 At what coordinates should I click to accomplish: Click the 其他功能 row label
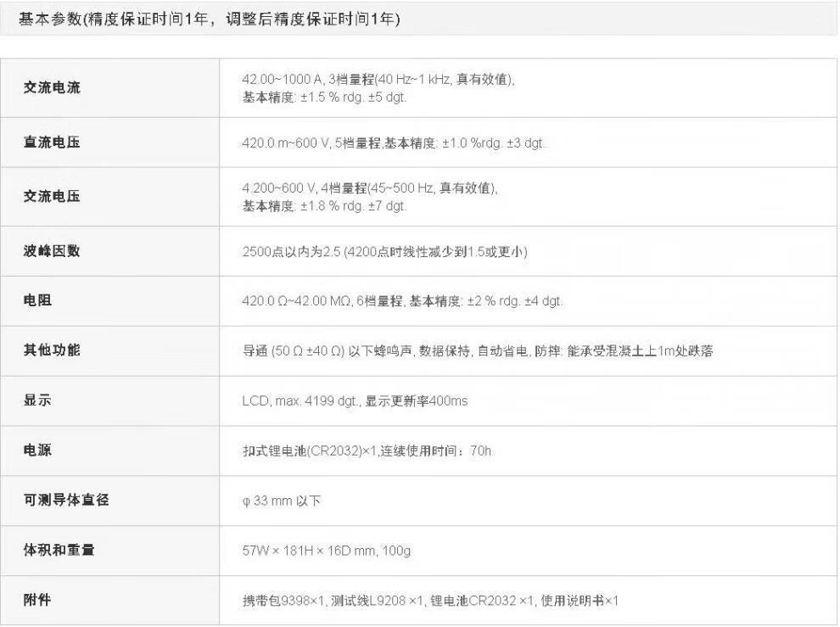click(52, 350)
